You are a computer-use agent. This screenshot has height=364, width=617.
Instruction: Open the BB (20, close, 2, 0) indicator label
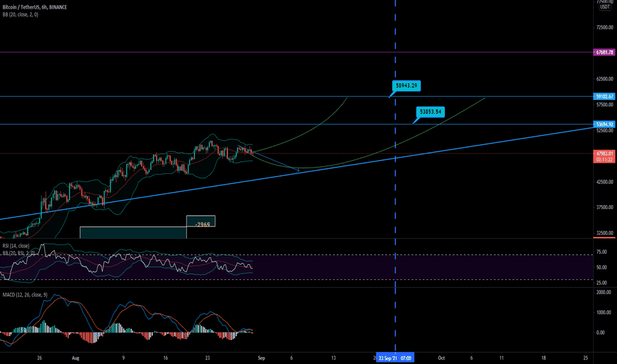click(x=21, y=15)
